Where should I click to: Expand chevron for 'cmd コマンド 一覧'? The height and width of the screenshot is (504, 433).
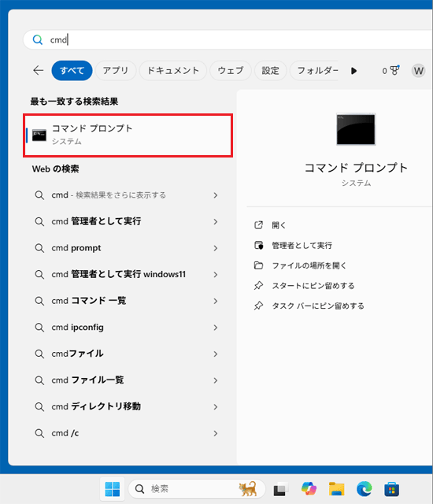click(216, 301)
